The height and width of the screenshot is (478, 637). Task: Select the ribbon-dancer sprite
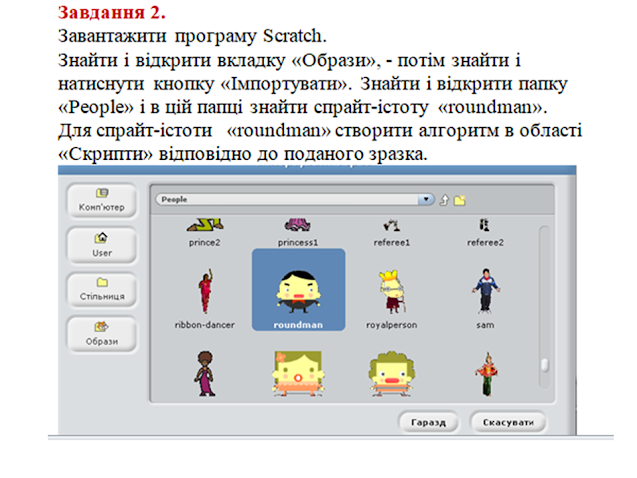[205, 298]
